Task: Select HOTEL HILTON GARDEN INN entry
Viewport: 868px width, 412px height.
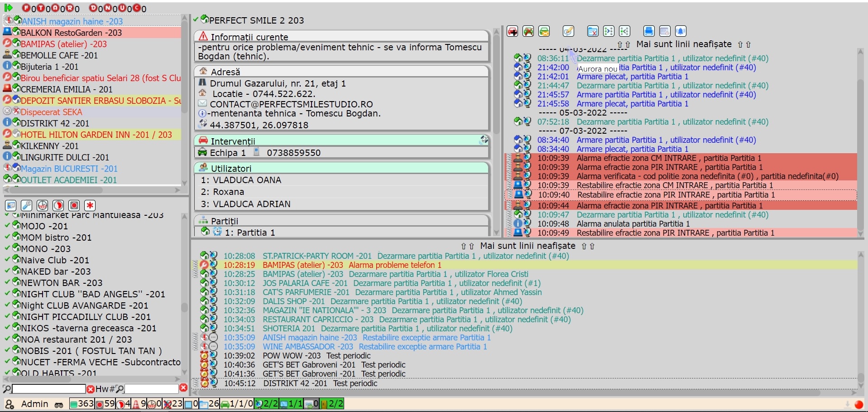Action: tap(96, 135)
